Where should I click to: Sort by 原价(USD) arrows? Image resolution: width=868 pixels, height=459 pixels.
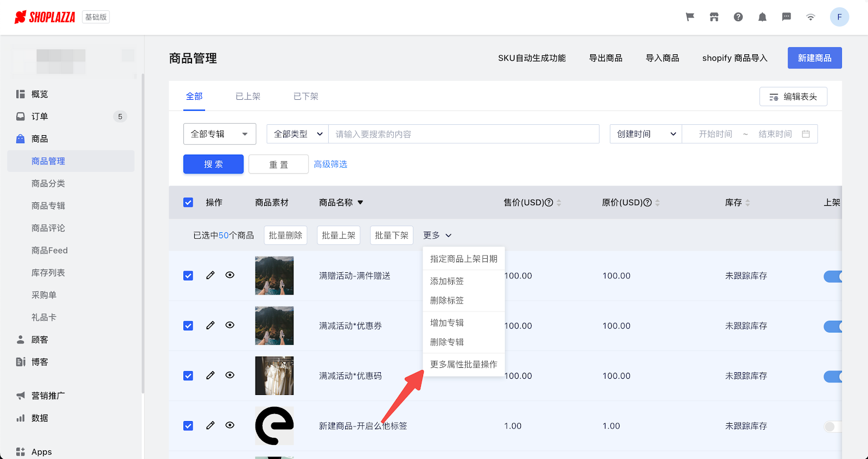tap(658, 202)
